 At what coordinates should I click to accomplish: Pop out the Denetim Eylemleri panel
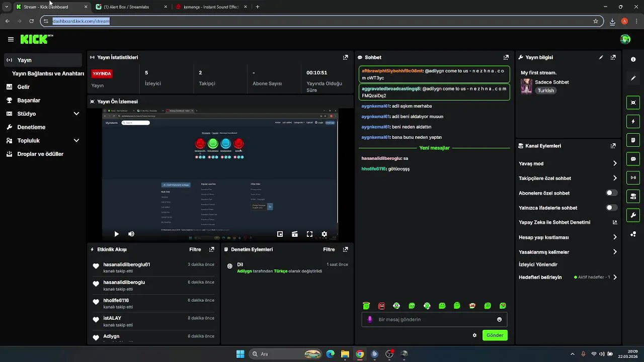345,249
